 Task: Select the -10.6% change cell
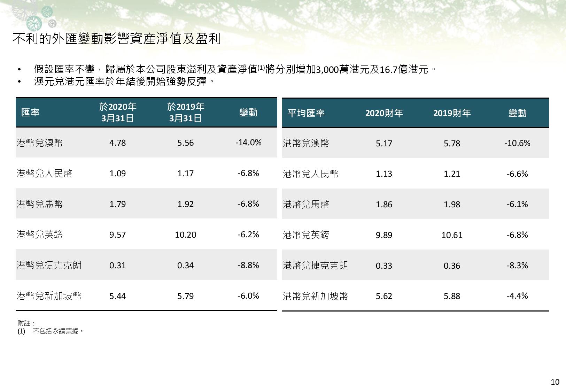[517, 143]
